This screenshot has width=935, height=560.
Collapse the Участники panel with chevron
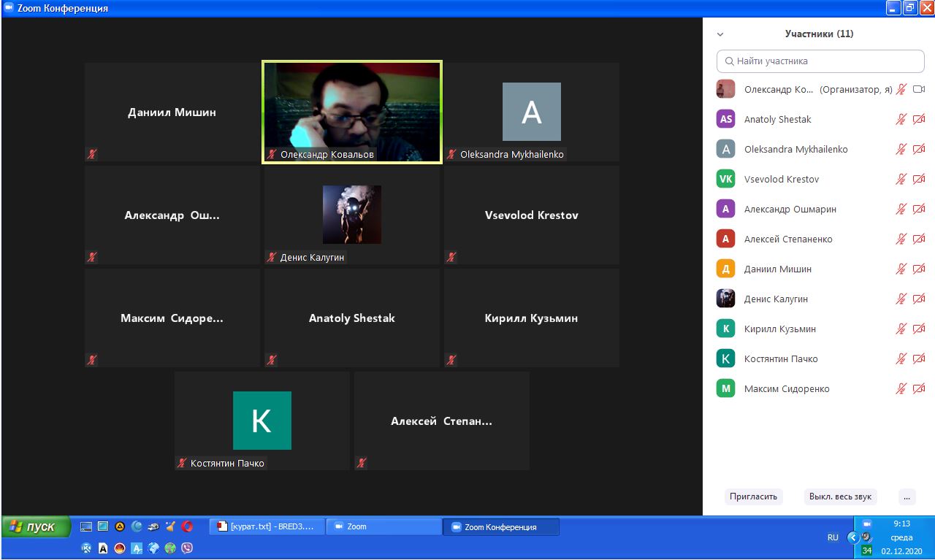point(720,34)
